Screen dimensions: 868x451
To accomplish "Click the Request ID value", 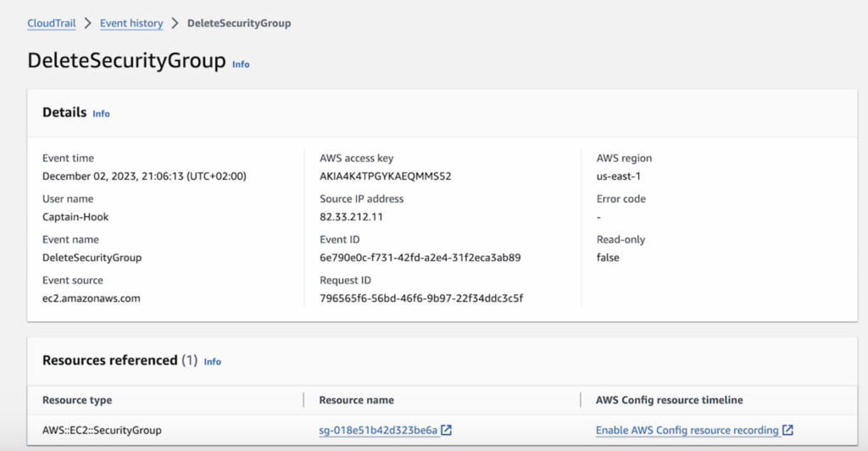I will (x=421, y=298).
